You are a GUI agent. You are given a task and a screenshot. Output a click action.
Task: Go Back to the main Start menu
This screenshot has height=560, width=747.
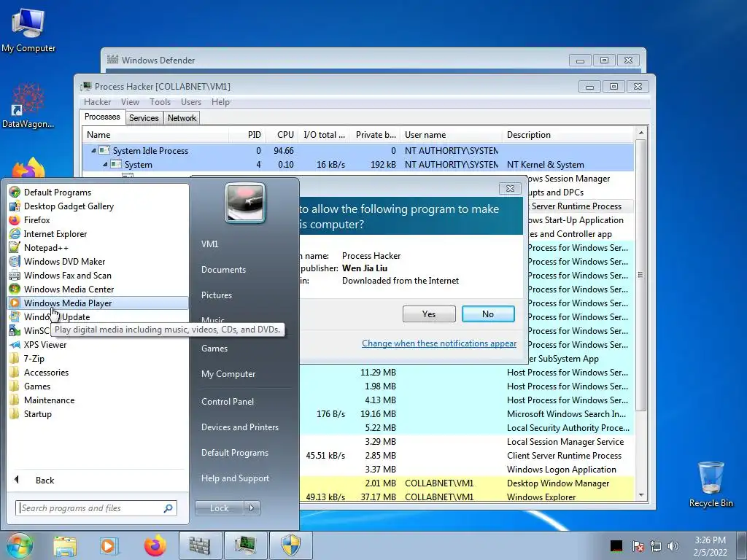click(x=44, y=480)
